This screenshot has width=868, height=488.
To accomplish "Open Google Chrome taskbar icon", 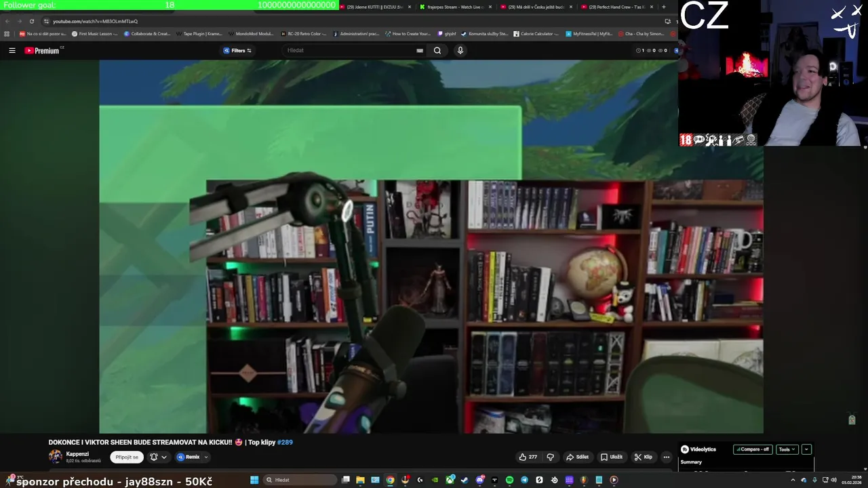I will click(390, 480).
